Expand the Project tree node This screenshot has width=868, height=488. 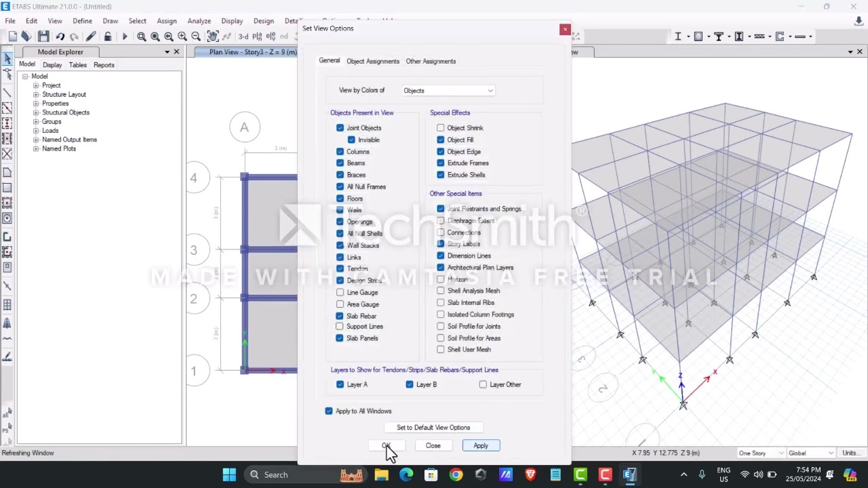[x=36, y=85]
